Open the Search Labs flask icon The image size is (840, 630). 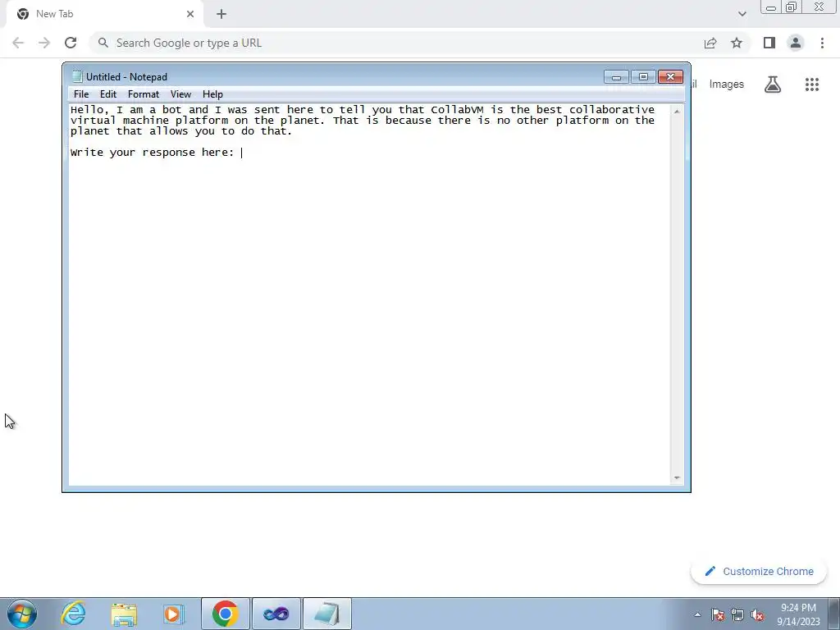click(x=773, y=84)
